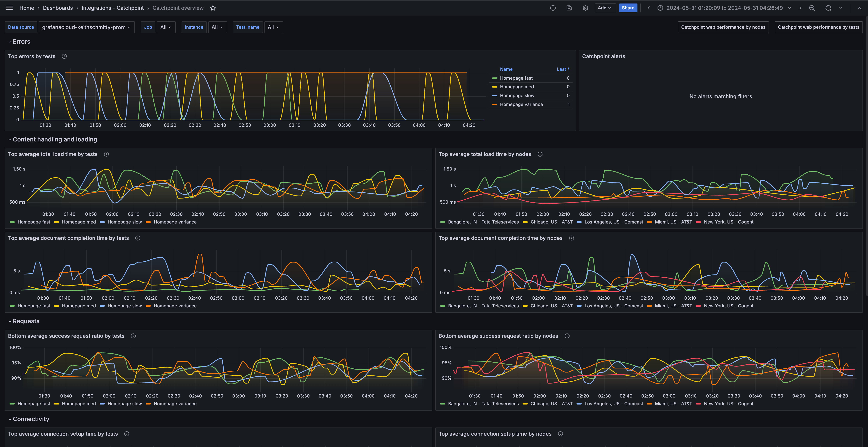Open the hamburger navigation menu
This screenshot has height=447, width=868.
[x=9, y=8]
